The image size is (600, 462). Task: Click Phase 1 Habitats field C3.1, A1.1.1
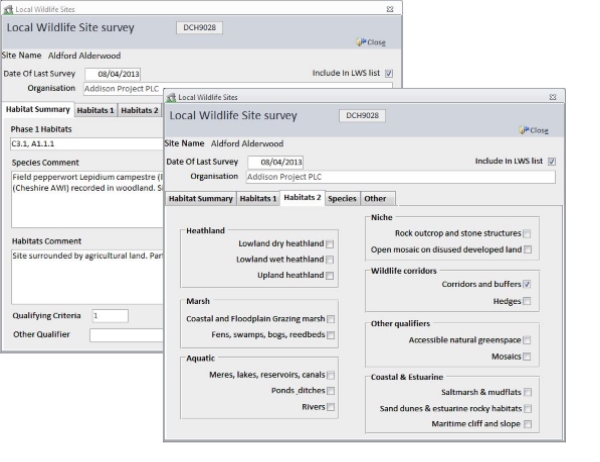(86, 144)
